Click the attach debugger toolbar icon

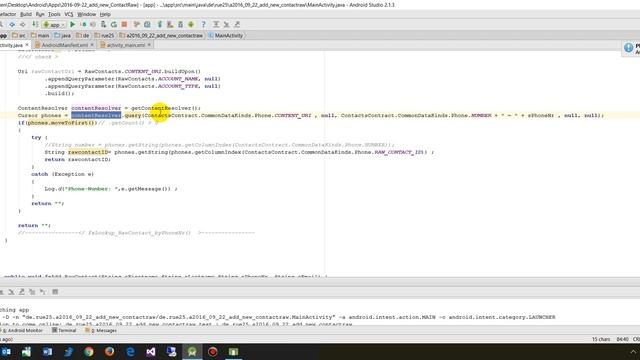point(104,24)
